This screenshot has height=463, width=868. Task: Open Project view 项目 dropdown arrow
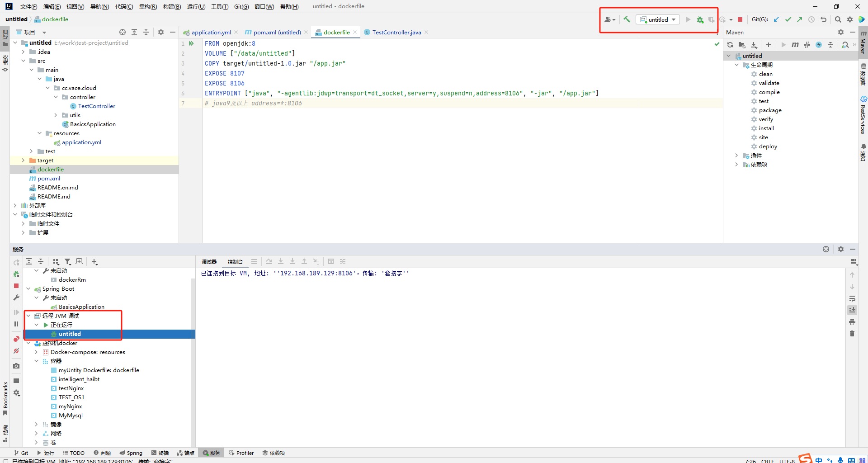pos(44,33)
